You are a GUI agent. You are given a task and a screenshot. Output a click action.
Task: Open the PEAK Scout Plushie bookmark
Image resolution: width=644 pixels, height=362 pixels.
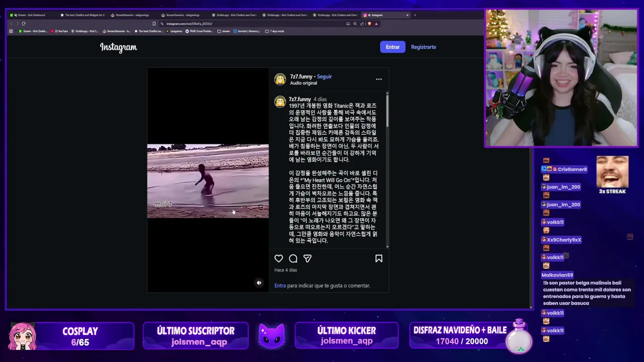(199, 31)
